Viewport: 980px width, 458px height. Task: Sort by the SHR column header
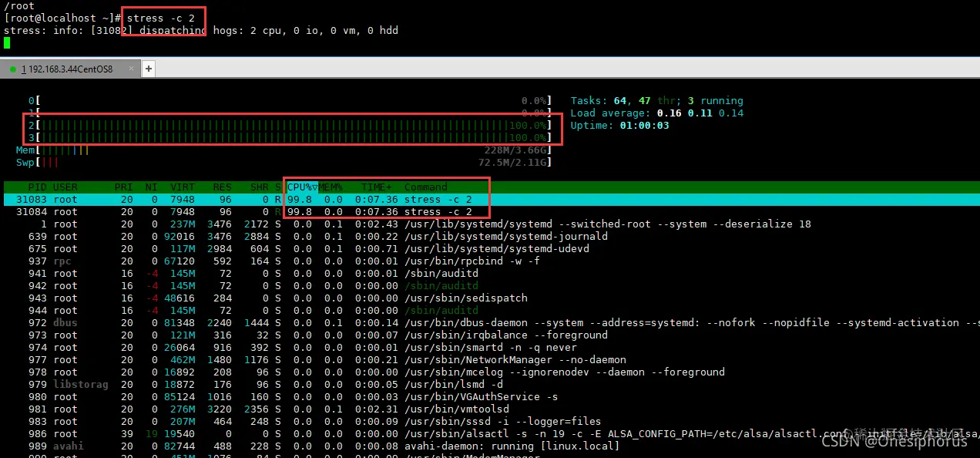point(260,187)
